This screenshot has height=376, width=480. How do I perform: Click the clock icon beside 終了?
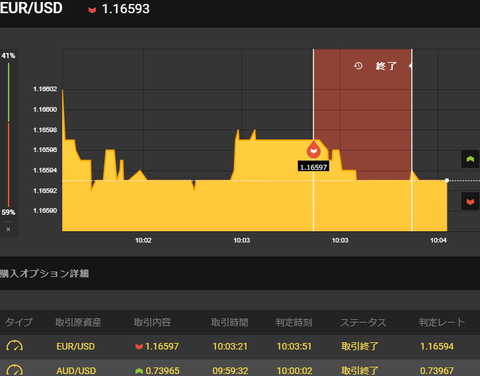coord(358,66)
